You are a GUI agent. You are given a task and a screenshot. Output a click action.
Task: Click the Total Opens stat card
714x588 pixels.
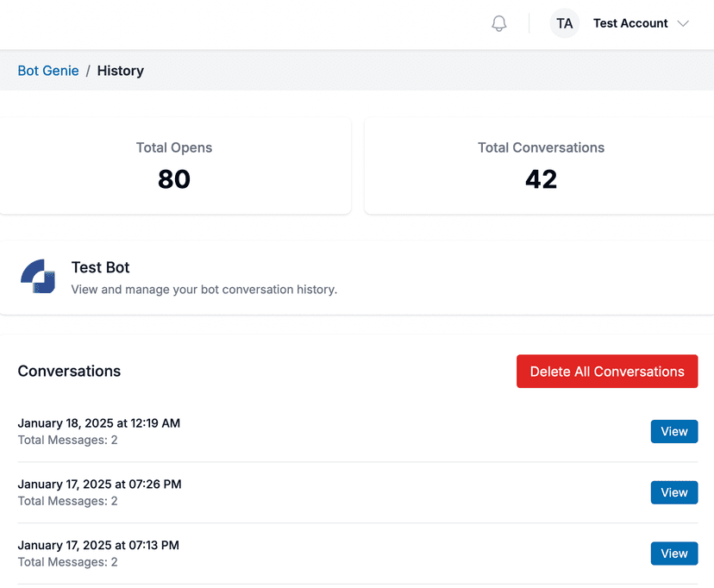174,165
